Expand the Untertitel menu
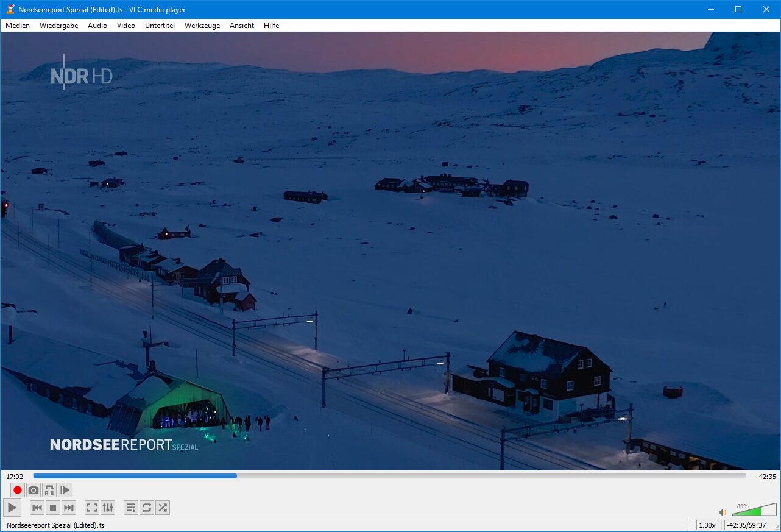Screen dimensions: 781x532 [x=160, y=26]
